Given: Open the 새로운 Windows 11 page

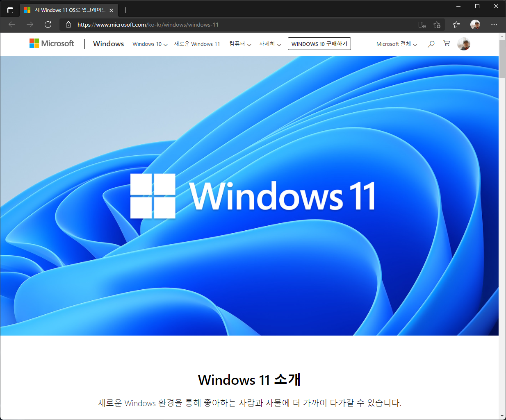Looking at the screenshot, I should pyautogui.click(x=197, y=44).
